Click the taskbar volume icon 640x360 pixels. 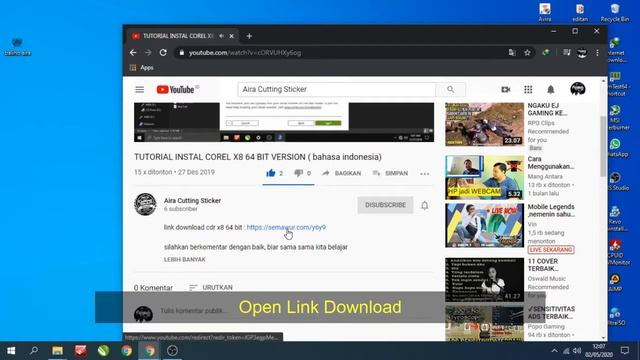577,351
